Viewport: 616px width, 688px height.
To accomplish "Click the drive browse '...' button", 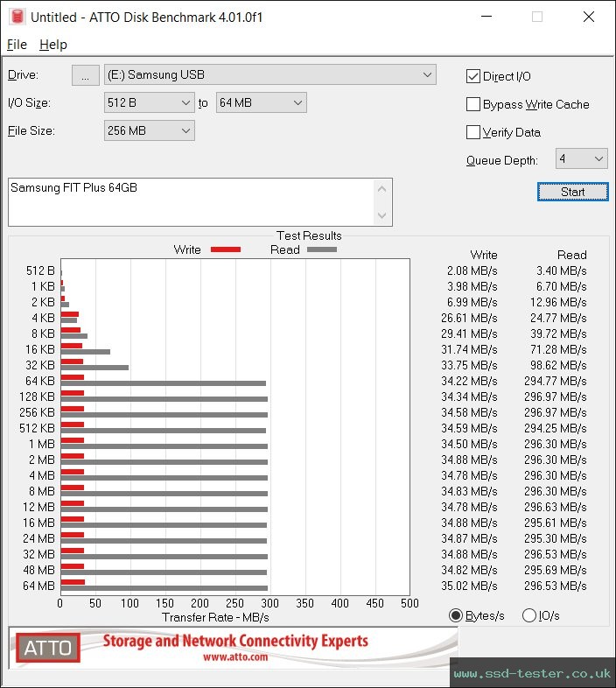I will (85, 75).
